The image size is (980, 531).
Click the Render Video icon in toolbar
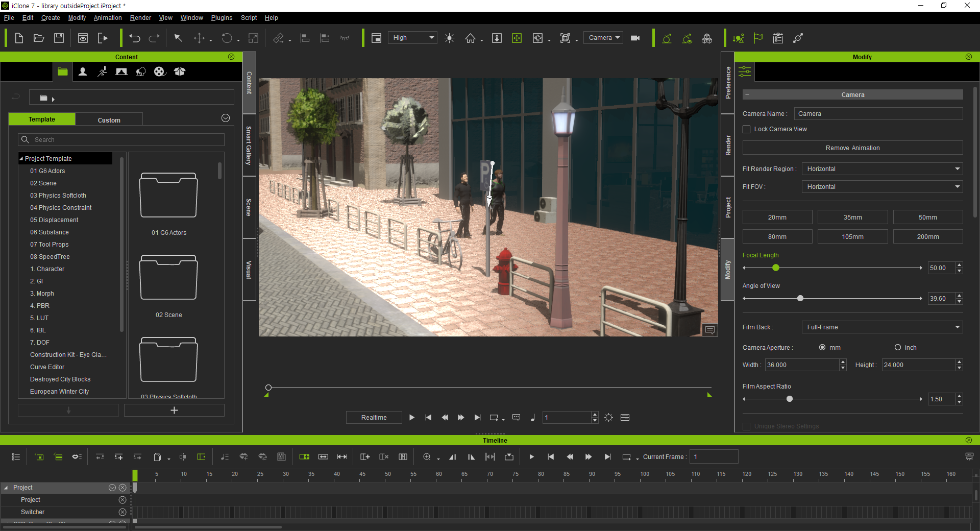(83, 38)
